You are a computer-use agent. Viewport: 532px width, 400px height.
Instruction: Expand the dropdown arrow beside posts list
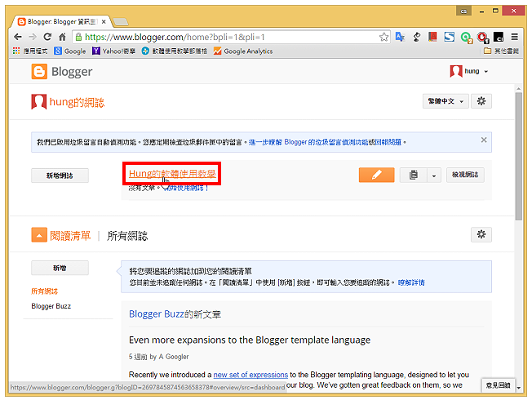point(434,175)
